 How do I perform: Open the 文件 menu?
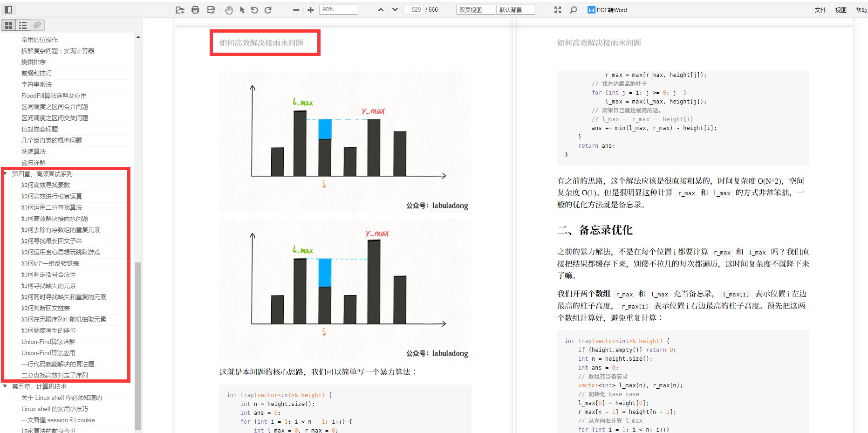tap(820, 10)
